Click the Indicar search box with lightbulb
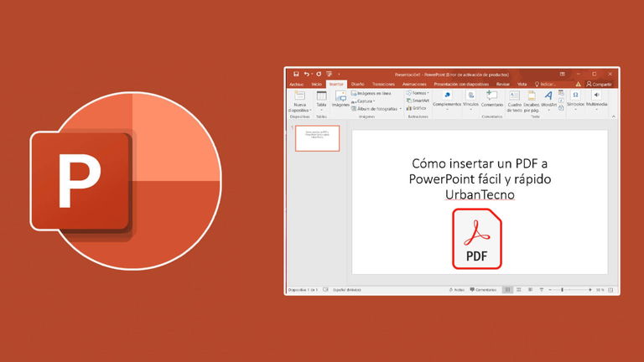 click(545, 84)
